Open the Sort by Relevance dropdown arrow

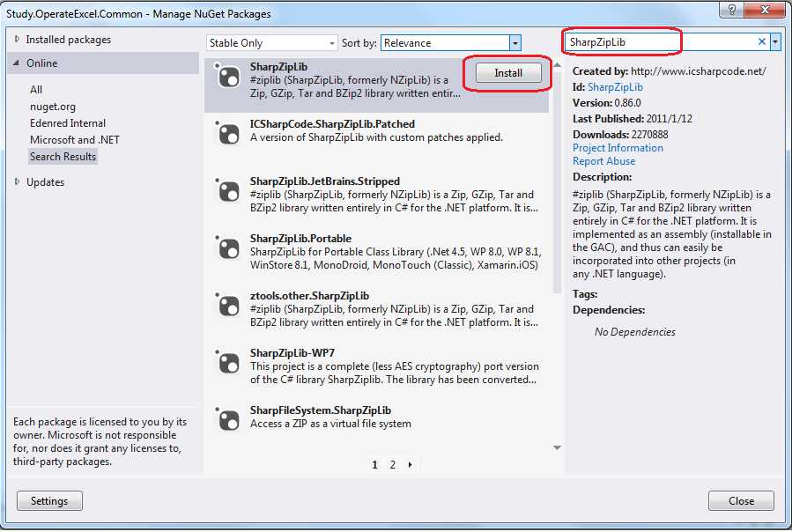point(514,43)
